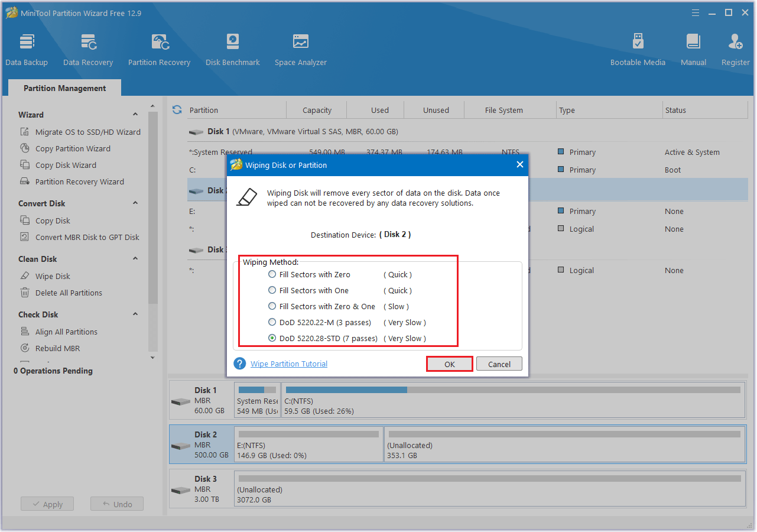Refresh the partition list
This screenshot has width=757, height=532.
[x=177, y=109]
